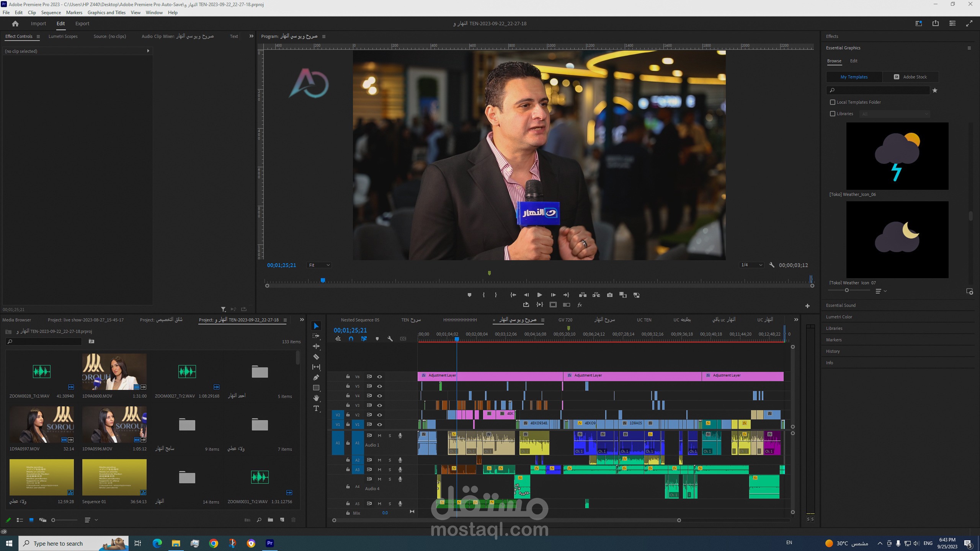Screen dimensions: 980x551
Task: Hide the V6 track with the eye icon
Action: 379,377
